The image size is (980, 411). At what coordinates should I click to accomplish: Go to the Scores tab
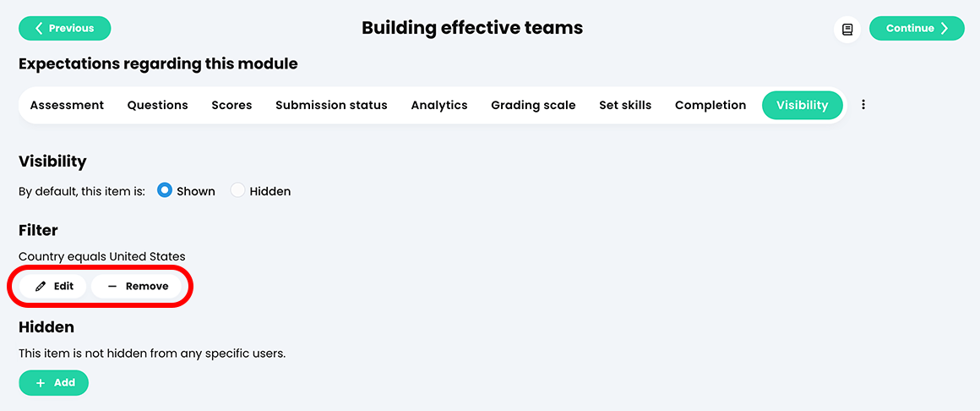[x=232, y=106]
